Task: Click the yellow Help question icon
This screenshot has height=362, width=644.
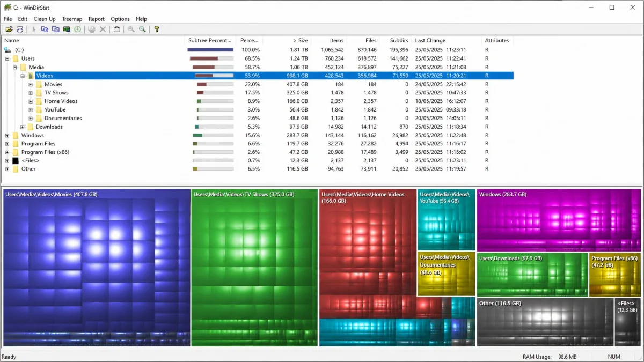Action: tap(156, 29)
